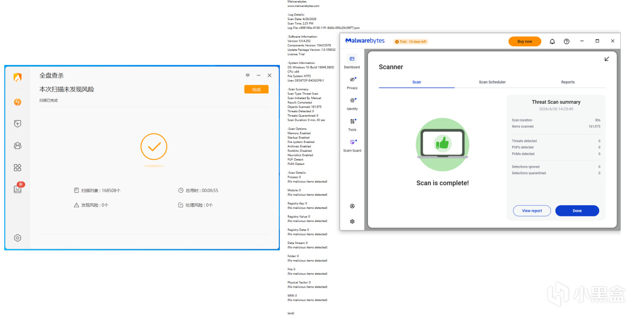Click the orange checkmark result circle
The width and height of the screenshot is (644, 315).
coord(154,146)
